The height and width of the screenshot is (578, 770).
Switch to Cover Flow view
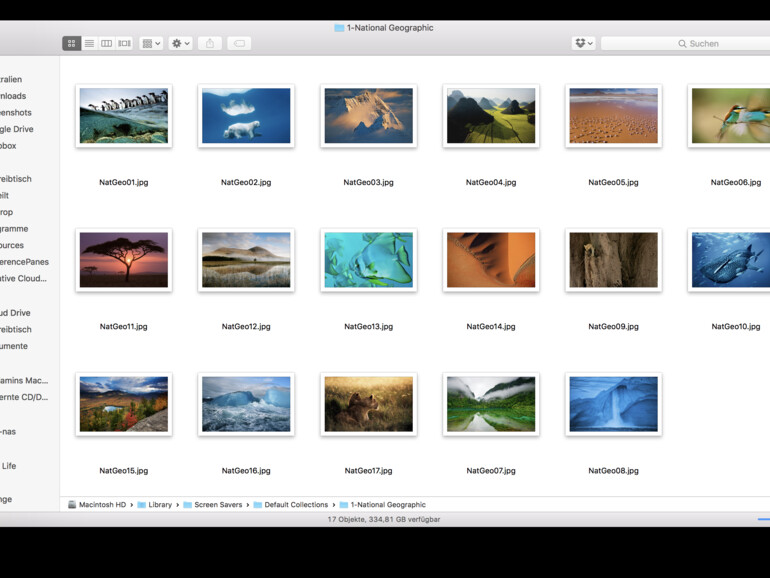tap(124, 44)
